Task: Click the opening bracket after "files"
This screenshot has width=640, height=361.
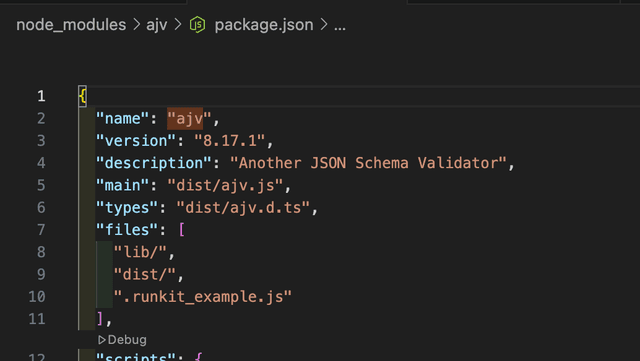Action: pyautogui.click(x=182, y=230)
